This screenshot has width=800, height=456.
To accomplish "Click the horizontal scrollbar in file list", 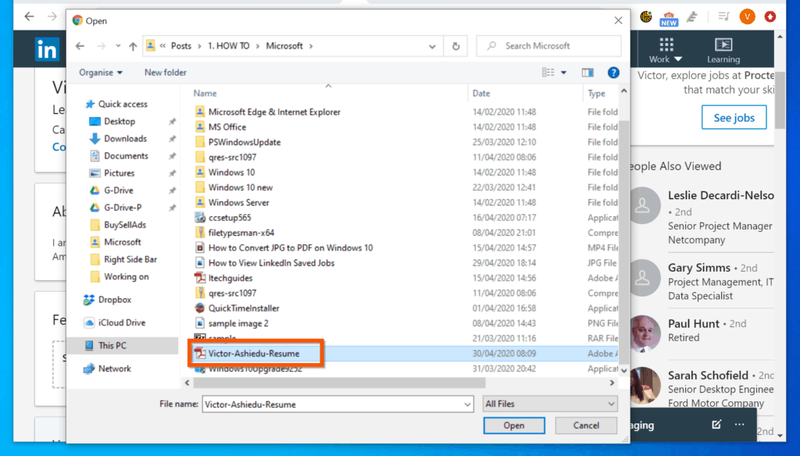I will click(339, 383).
